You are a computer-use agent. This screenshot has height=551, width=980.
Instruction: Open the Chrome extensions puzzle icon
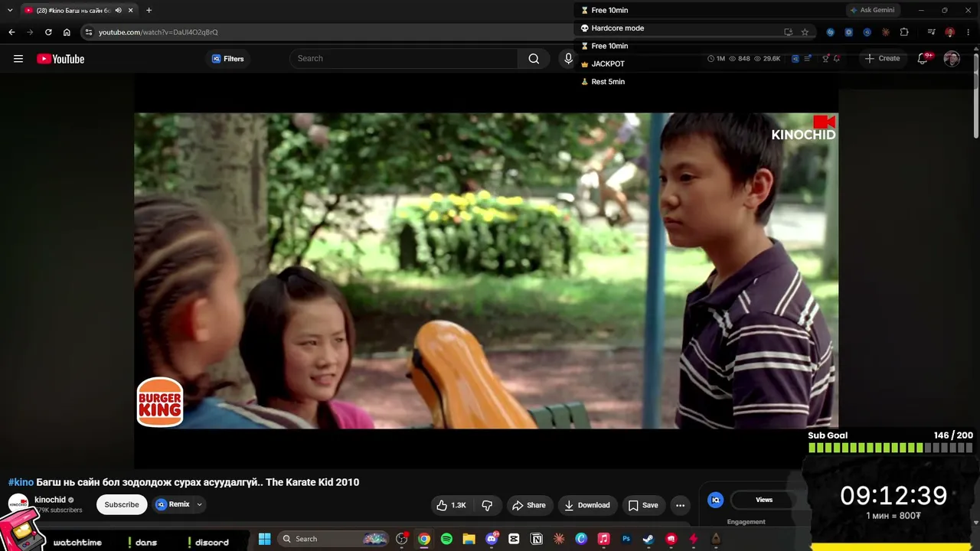(904, 32)
